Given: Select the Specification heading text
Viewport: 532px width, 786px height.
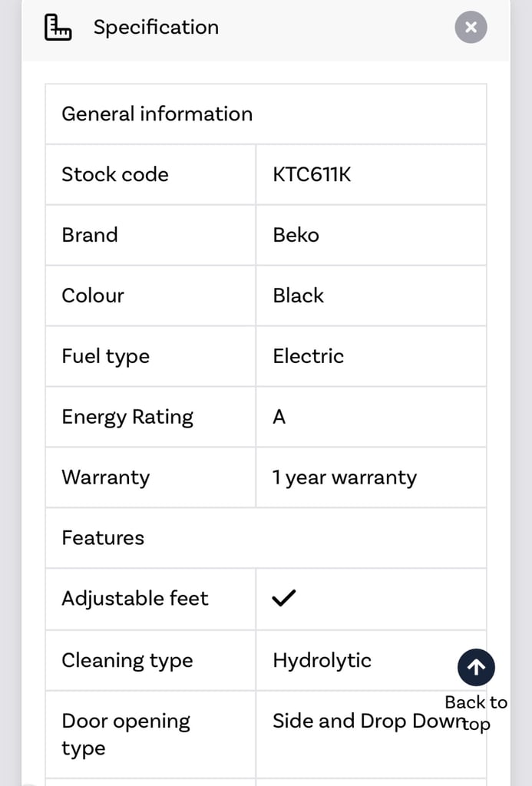Looking at the screenshot, I should 156,28.
